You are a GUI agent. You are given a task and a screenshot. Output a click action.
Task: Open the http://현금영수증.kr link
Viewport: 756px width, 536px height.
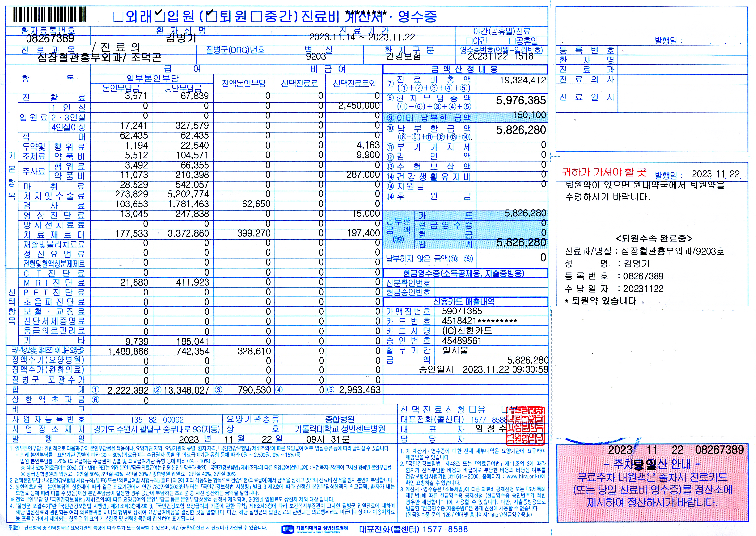click(511, 515)
